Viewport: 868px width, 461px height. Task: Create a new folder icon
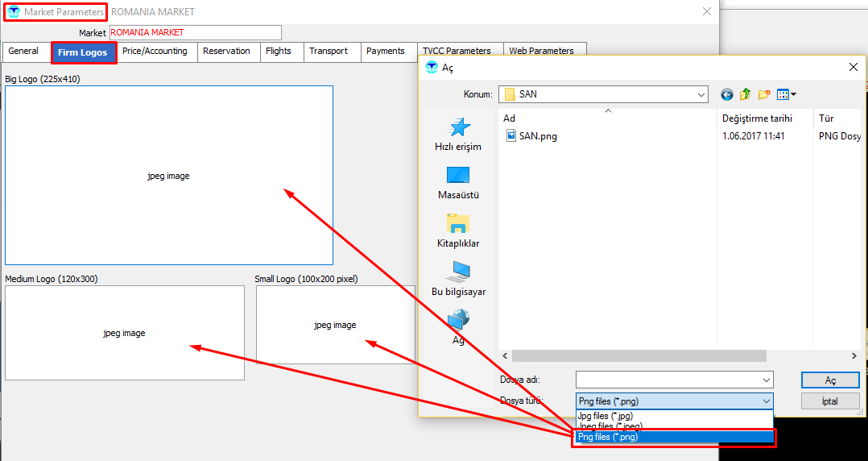[764, 94]
